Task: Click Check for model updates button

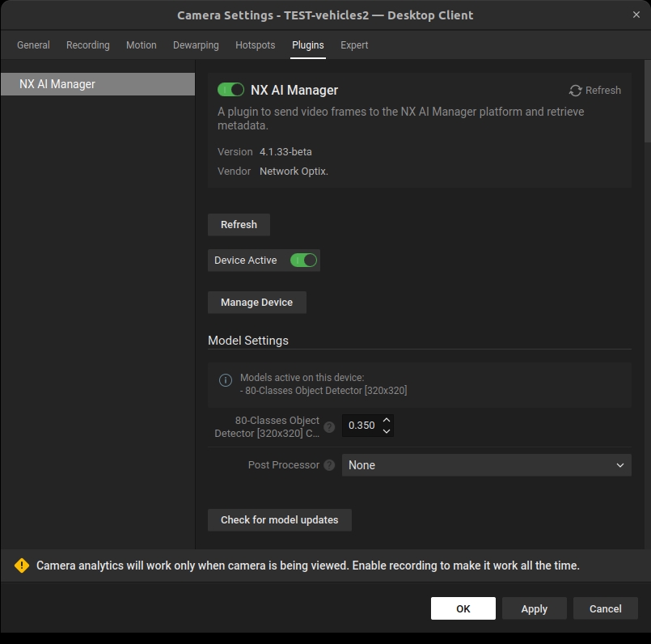Action: tap(279, 520)
